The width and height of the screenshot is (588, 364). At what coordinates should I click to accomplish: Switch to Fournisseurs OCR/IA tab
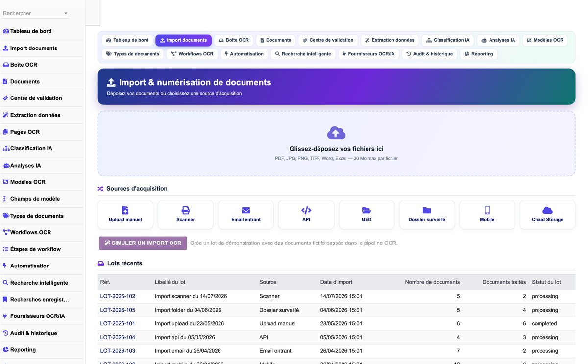368,54
